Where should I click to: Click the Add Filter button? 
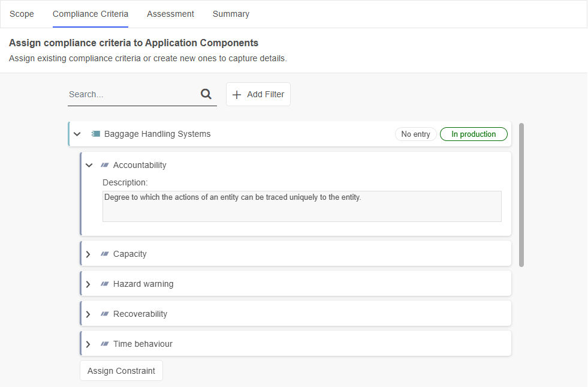pyautogui.click(x=258, y=94)
